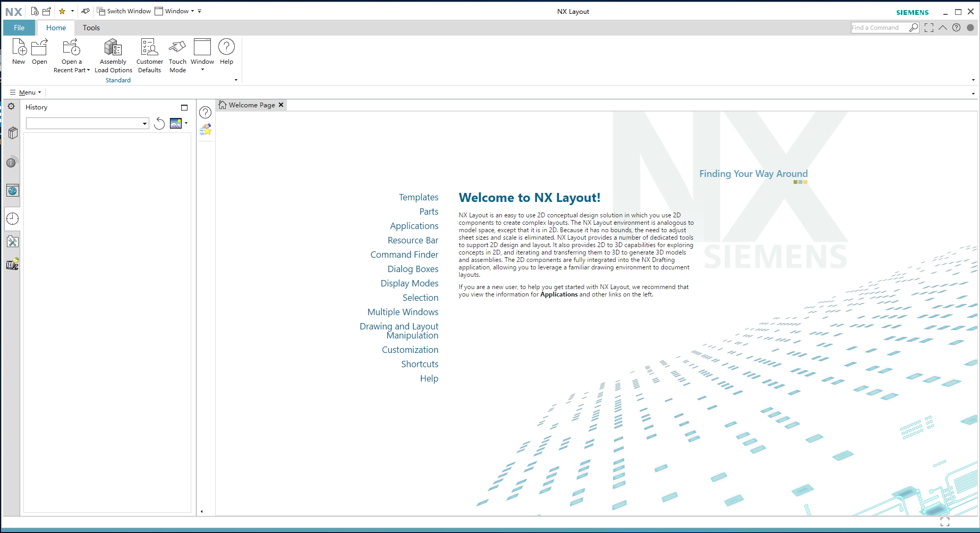The image size is (980, 533).
Task: Collapse the ribbon with the up chevron
Action: point(943,28)
